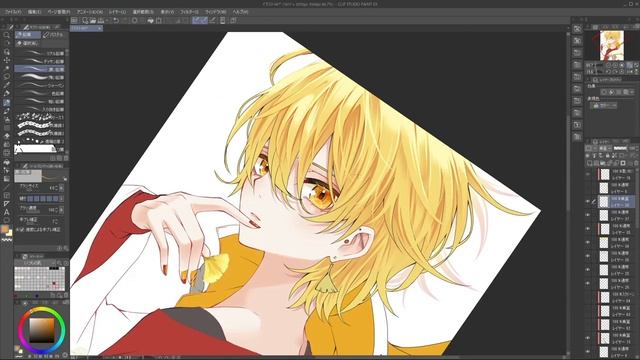Switch to the 鉛筆 sub tool tab
640x360 pixels.
[28, 35]
